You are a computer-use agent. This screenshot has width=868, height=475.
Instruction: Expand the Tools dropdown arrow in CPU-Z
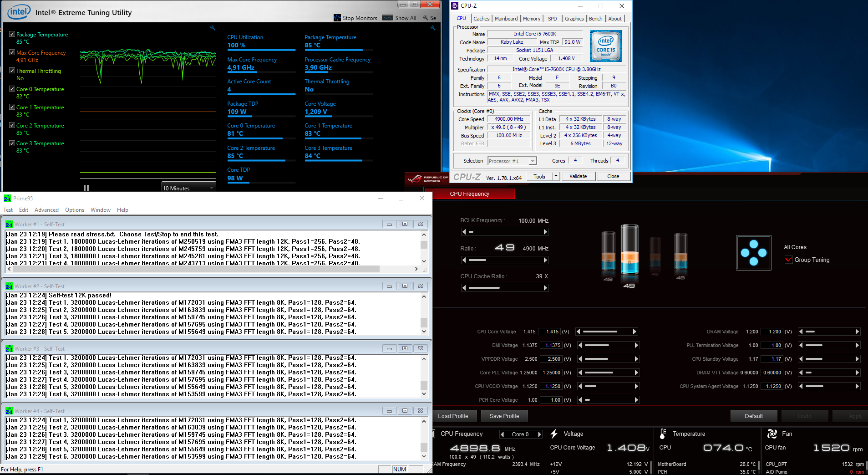click(556, 176)
